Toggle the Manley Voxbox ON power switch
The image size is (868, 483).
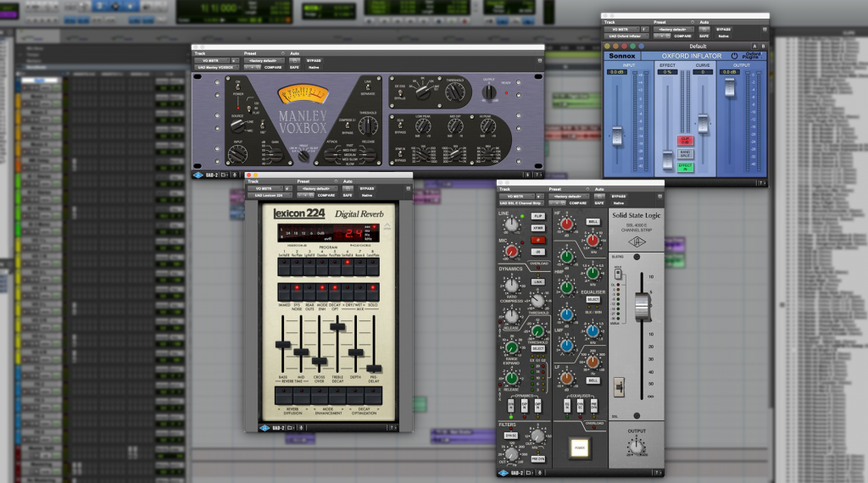click(238, 87)
